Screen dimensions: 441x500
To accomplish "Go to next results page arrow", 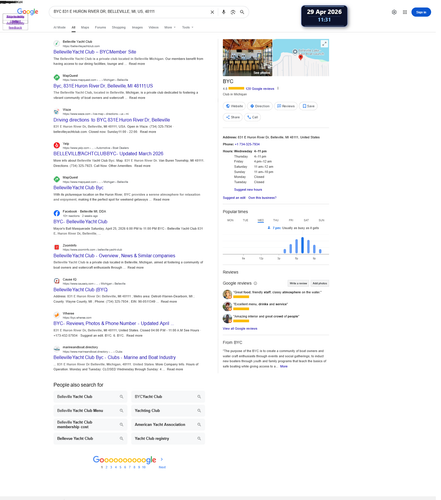I will pyautogui.click(x=162, y=459).
